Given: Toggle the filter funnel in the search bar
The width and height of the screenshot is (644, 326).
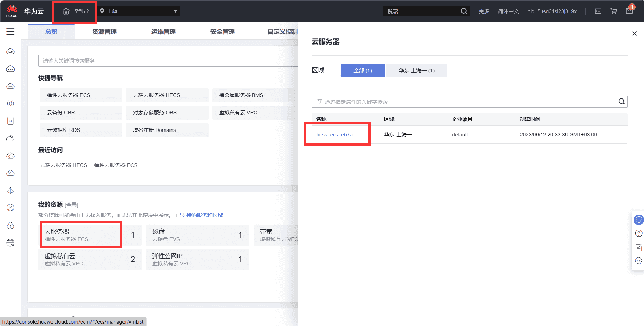Looking at the screenshot, I should pos(319,101).
